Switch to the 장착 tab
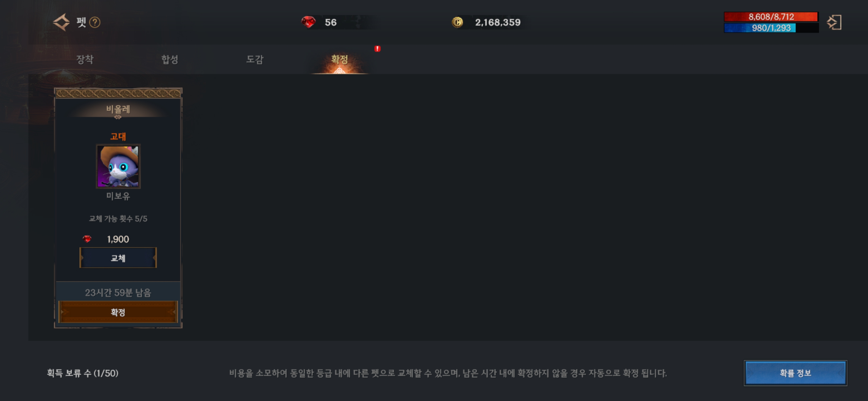 coord(85,59)
